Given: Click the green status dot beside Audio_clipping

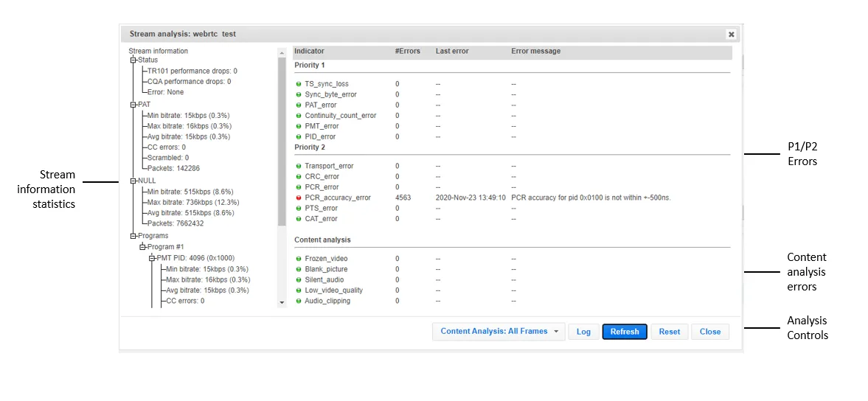Looking at the screenshot, I should [x=299, y=301].
